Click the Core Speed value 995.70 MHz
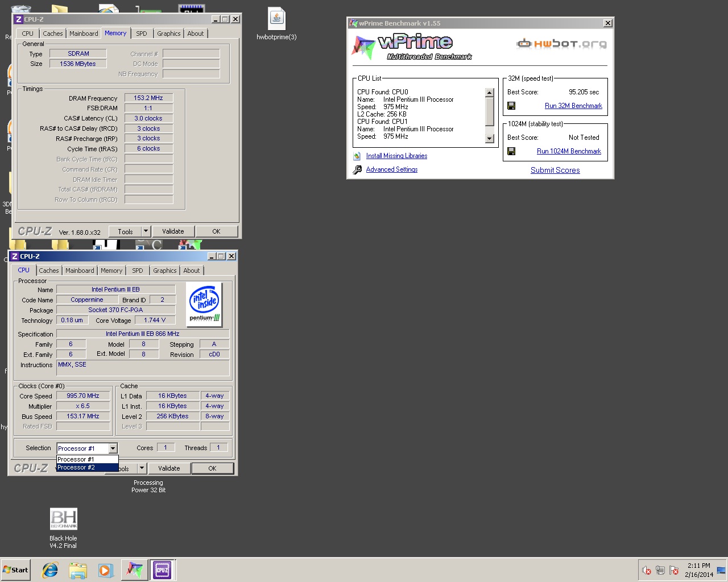This screenshot has height=582, width=728. pyautogui.click(x=83, y=396)
